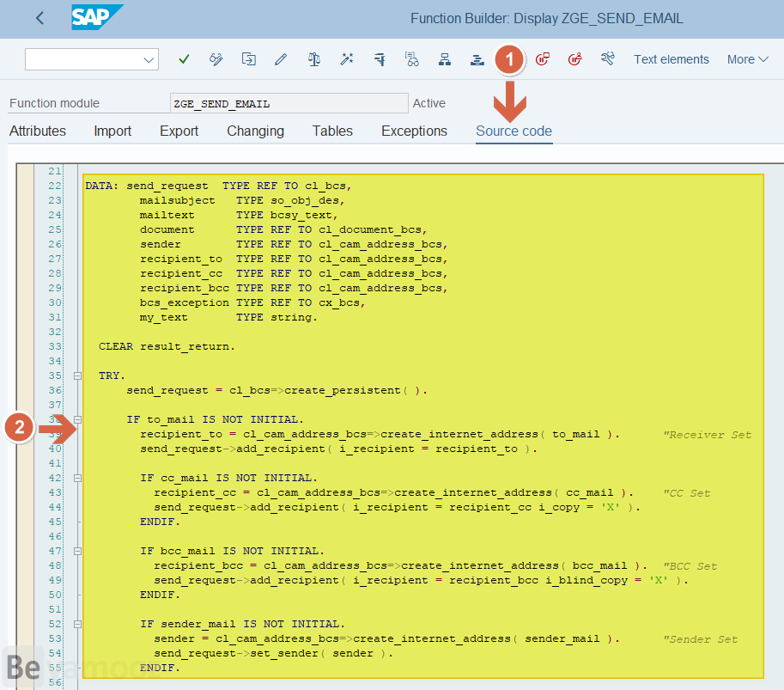Click the mailsubject TYPE so_obj_des line

click(242, 200)
